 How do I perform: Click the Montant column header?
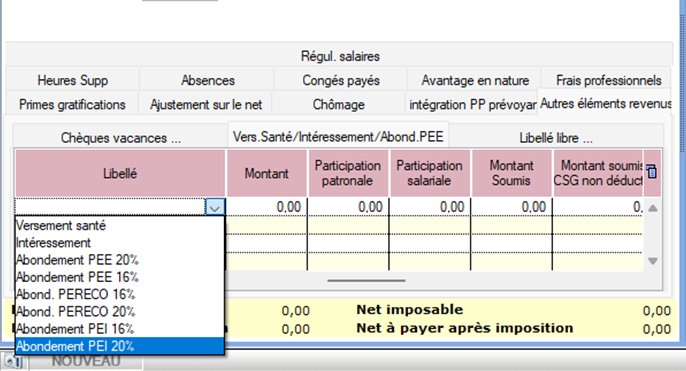pos(267,173)
